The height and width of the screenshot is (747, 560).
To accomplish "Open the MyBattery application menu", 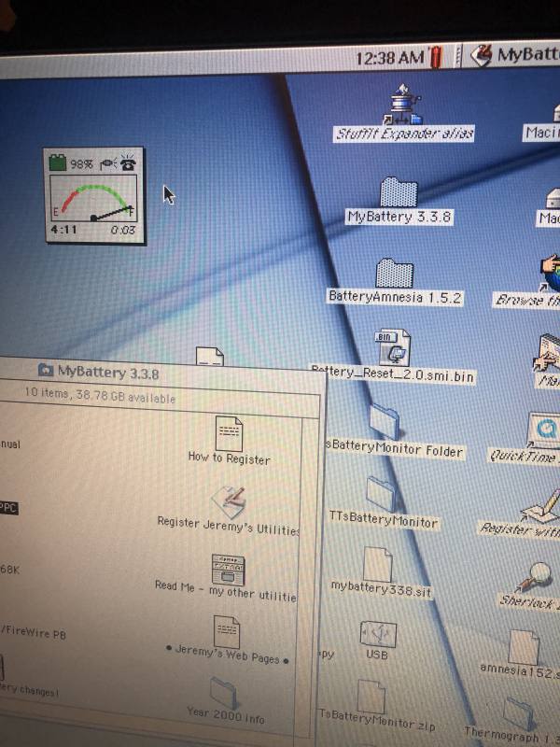I will click(x=515, y=55).
